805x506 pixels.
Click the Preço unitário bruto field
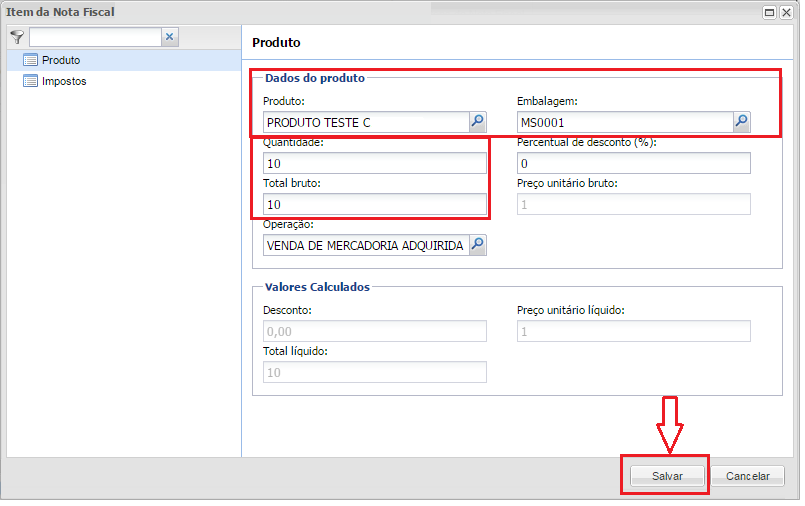click(x=634, y=204)
